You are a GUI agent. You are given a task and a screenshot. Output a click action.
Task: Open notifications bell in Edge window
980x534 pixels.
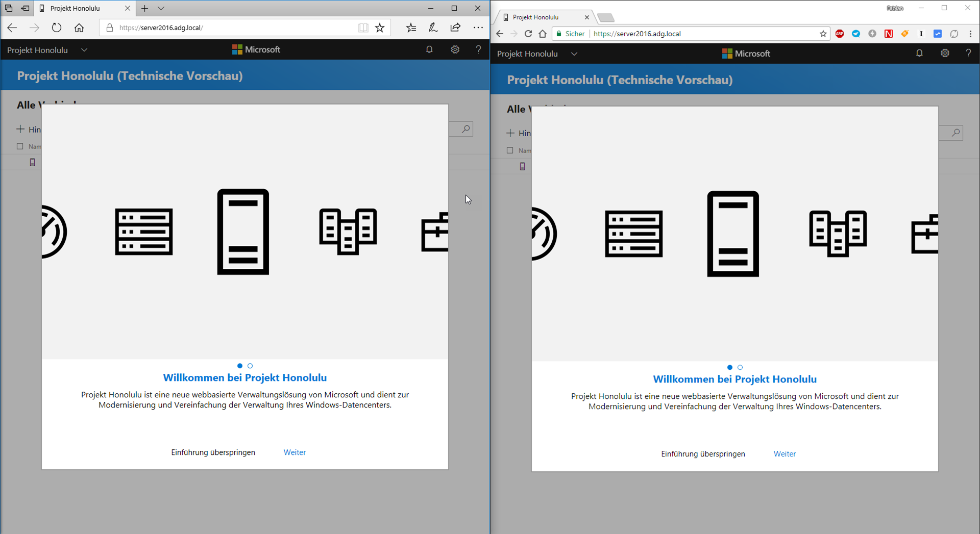click(429, 49)
